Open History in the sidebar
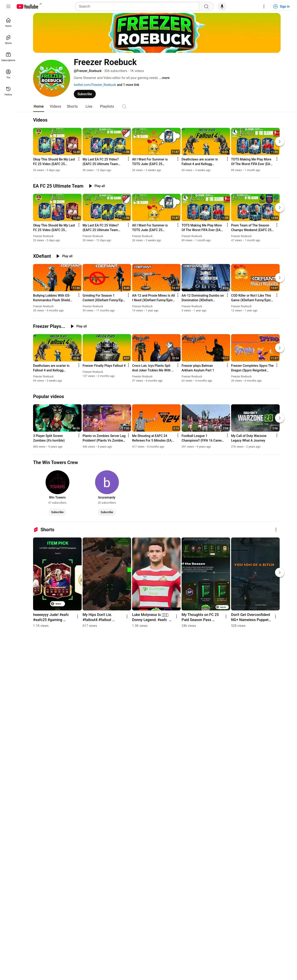Image resolution: width=297 pixels, height=980 pixels. coord(8,91)
